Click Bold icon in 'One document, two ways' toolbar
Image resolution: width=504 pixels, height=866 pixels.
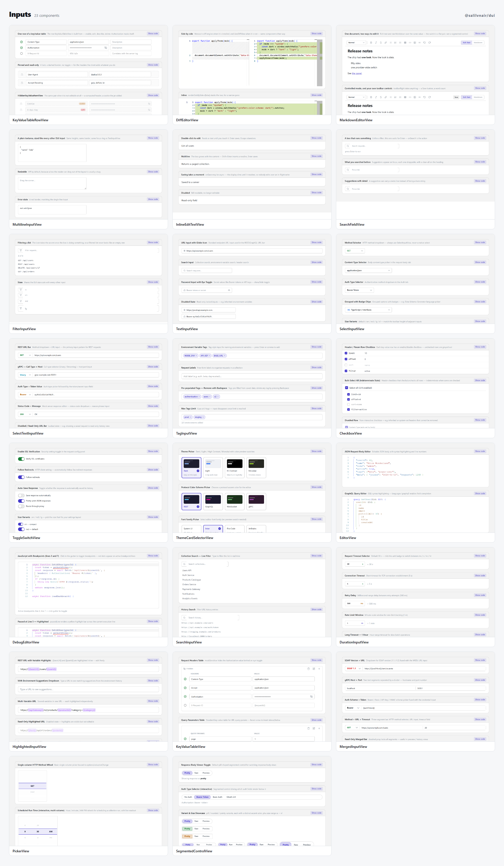[371, 43]
